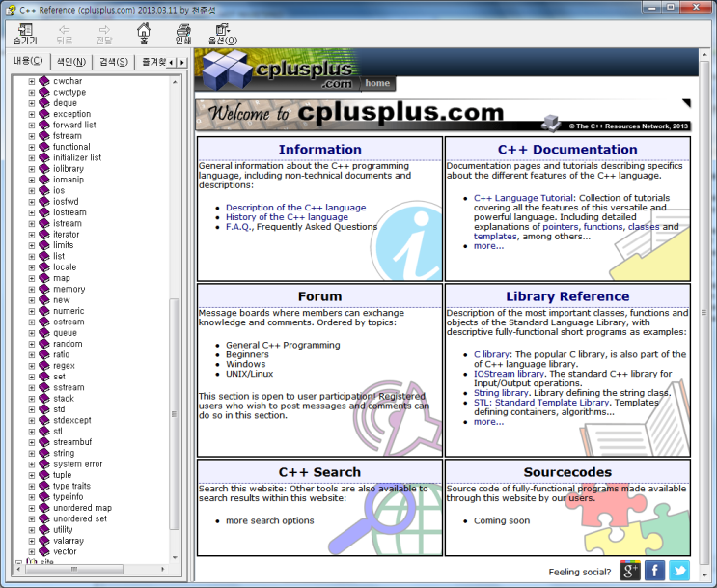Click the book icon beside cwchar

pyautogui.click(x=43, y=81)
